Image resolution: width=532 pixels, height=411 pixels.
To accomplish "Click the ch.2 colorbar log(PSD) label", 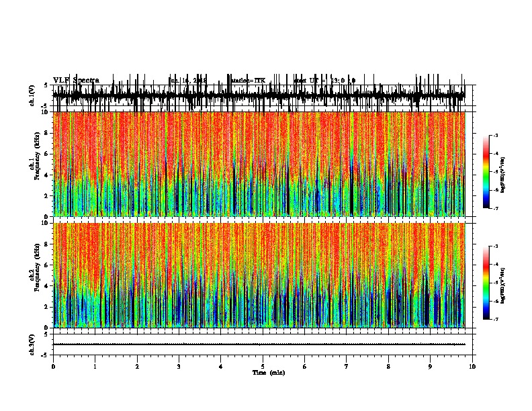I will 503,285.
